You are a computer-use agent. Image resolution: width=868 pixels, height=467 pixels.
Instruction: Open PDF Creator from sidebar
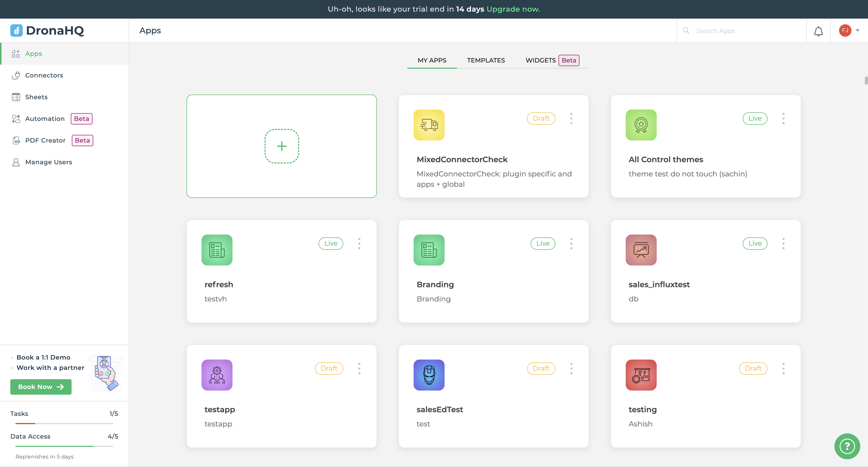click(x=64, y=140)
